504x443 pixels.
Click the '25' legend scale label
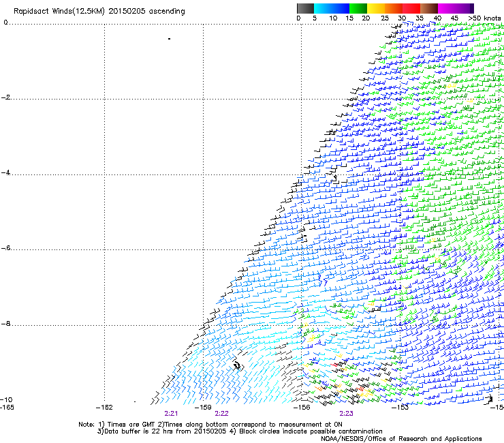pyautogui.click(x=385, y=18)
